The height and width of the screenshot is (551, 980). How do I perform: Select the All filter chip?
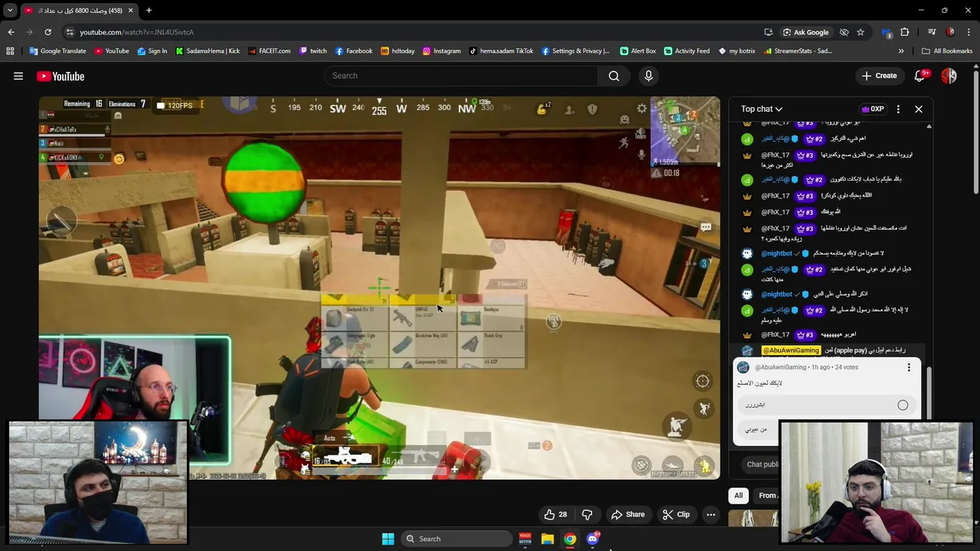(x=738, y=496)
